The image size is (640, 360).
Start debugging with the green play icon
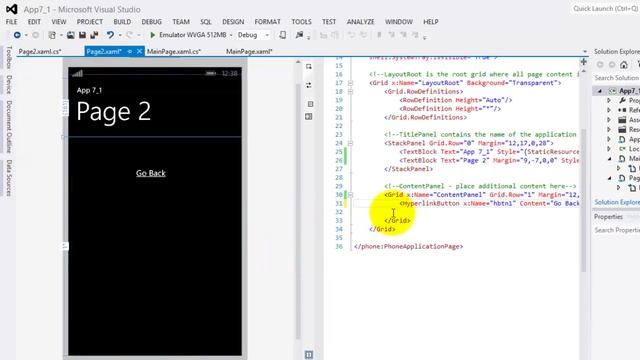coord(152,35)
